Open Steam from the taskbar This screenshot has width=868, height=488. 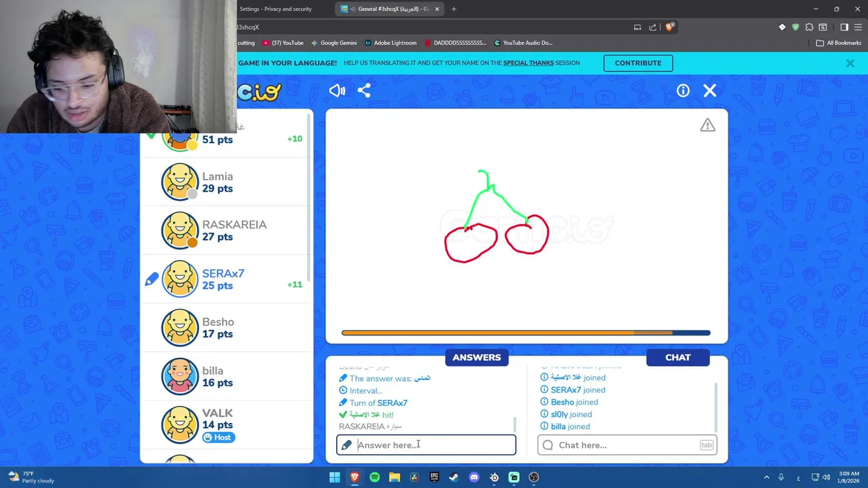click(454, 477)
